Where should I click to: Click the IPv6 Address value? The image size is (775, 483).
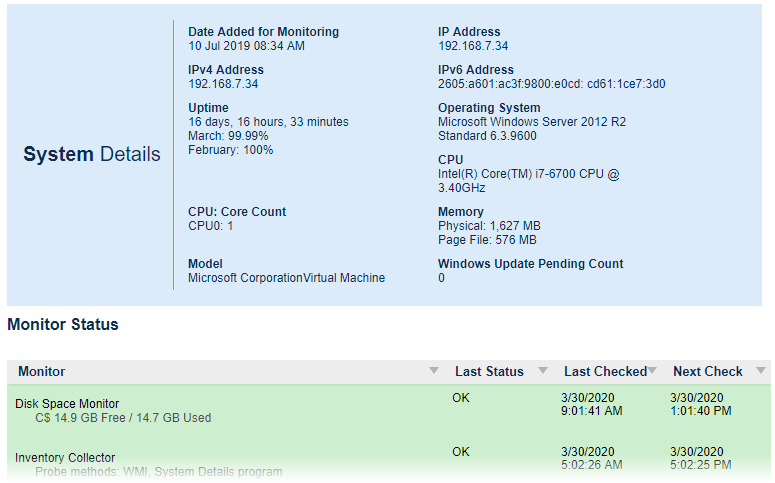coord(551,84)
